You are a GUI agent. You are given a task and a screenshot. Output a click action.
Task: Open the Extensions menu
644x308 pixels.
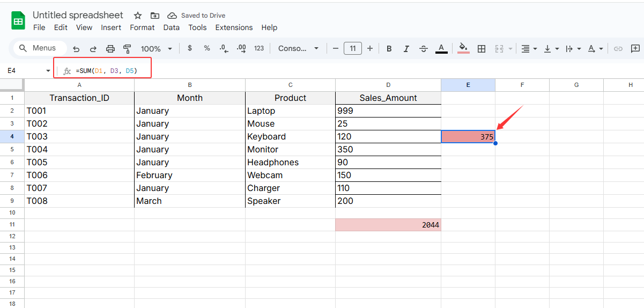click(x=234, y=27)
